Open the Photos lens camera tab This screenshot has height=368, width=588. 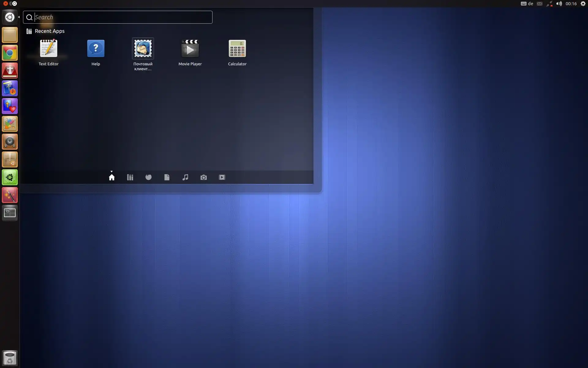[x=204, y=177]
